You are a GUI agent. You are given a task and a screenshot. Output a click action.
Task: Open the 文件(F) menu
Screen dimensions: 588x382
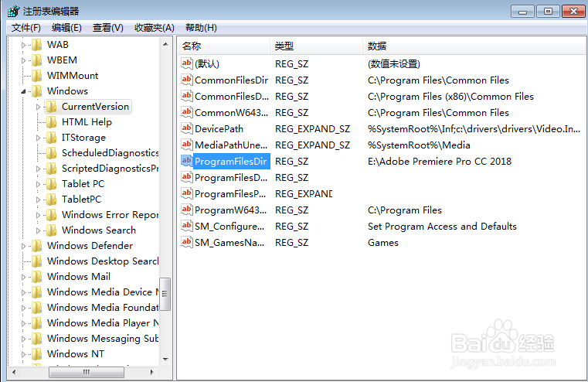pyautogui.click(x=25, y=28)
